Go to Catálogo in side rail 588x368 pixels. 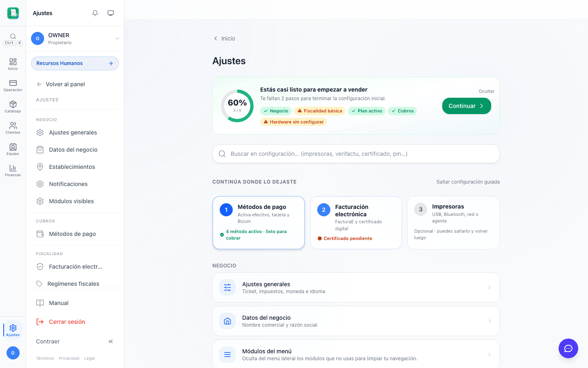13,107
